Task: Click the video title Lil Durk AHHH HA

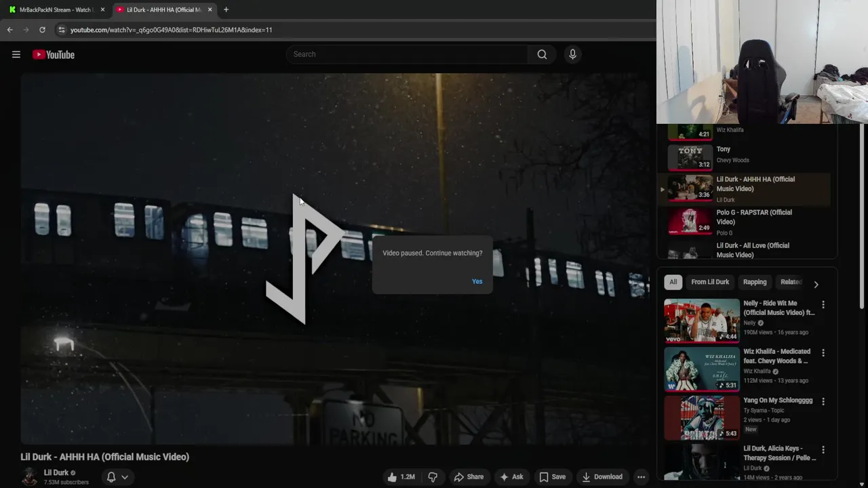Action: (x=105, y=457)
